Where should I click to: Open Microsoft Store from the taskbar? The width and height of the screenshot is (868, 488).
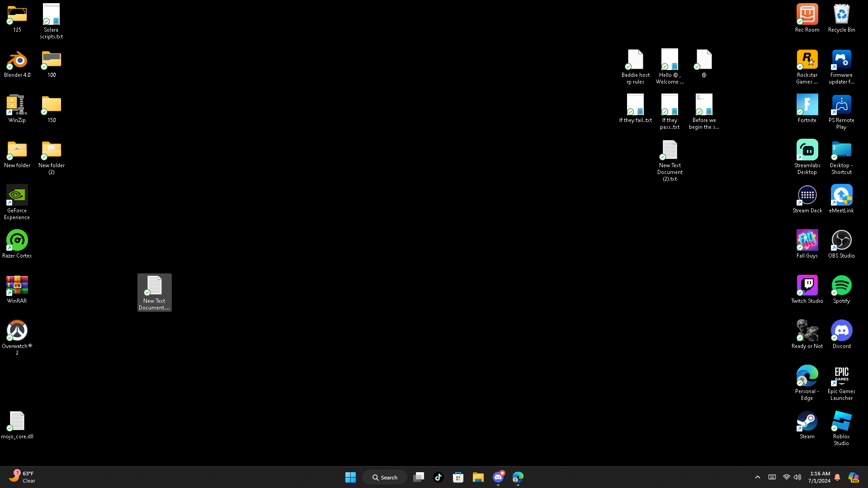pyautogui.click(x=458, y=477)
